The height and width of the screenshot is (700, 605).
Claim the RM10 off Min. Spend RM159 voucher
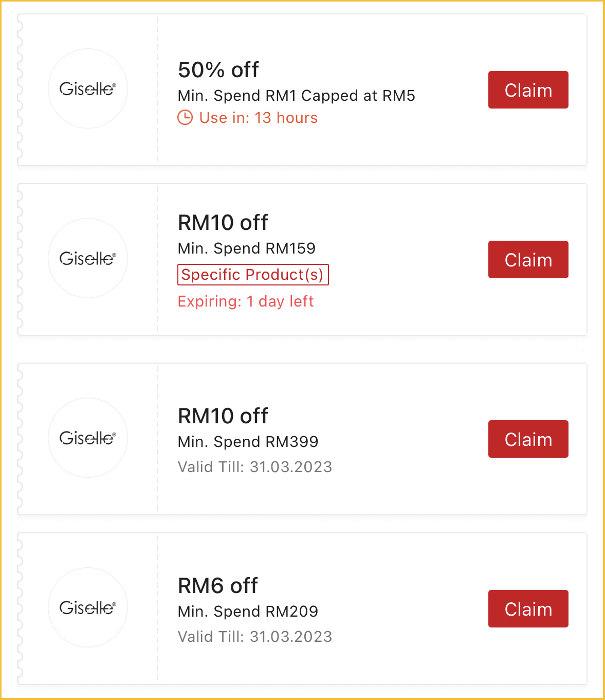pyautogui.click(x=528, y=260)
